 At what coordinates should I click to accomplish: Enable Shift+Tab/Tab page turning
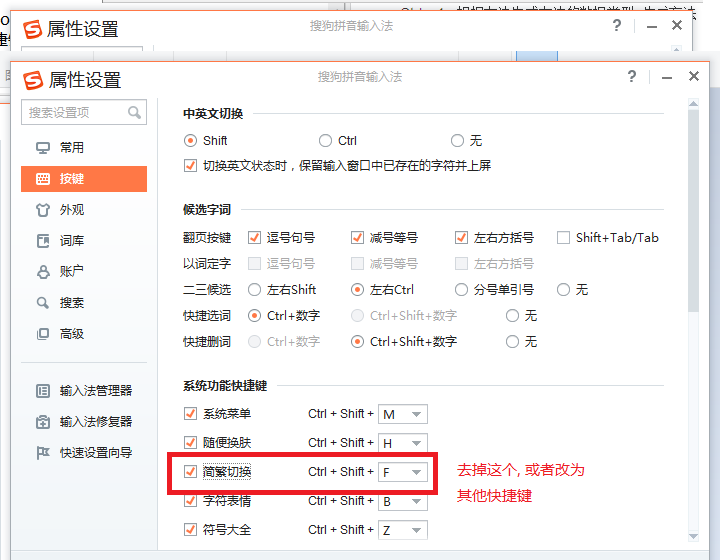[x=563, y=238]
